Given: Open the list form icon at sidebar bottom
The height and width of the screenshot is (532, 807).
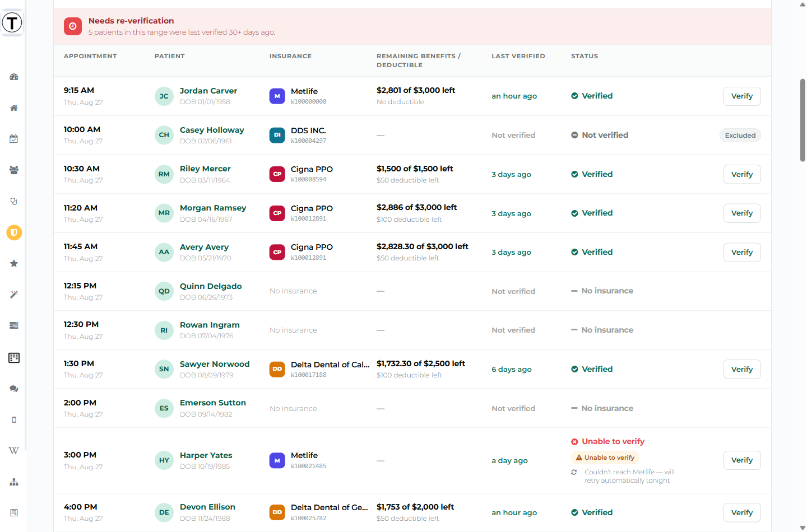Looking at the screenshot, I should click(x=14, y=513).
